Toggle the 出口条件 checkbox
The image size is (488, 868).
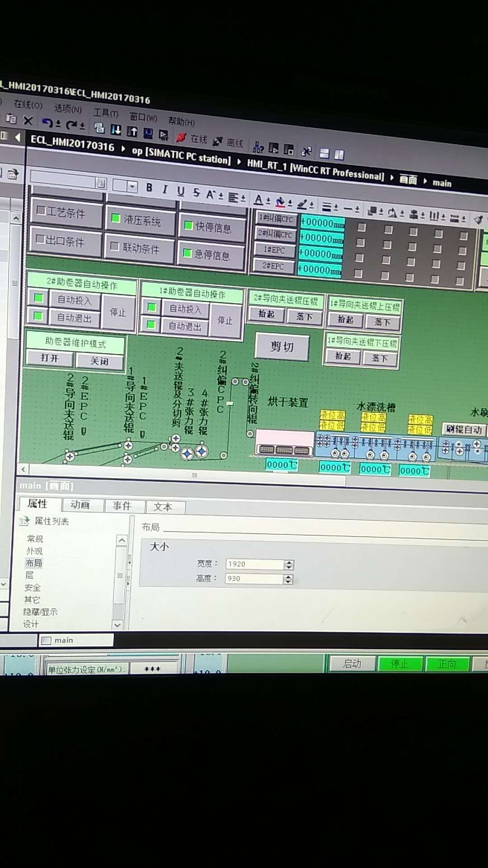tap(40, 239)
